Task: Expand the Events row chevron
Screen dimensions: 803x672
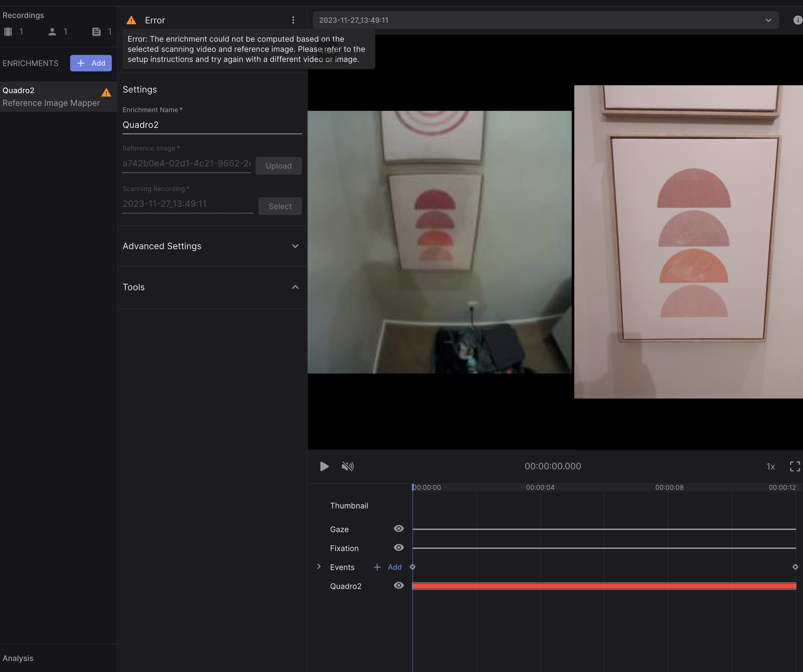Action: pos(319,567)
